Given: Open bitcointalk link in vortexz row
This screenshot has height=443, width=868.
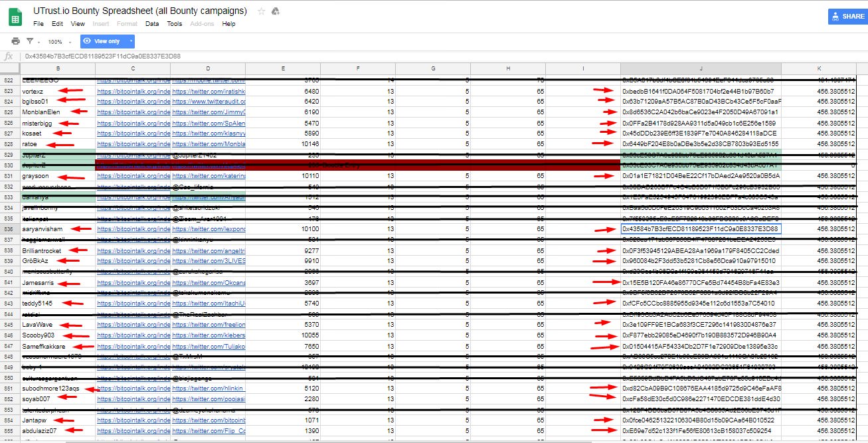Looking at the screenshot, I should point(133,91).
